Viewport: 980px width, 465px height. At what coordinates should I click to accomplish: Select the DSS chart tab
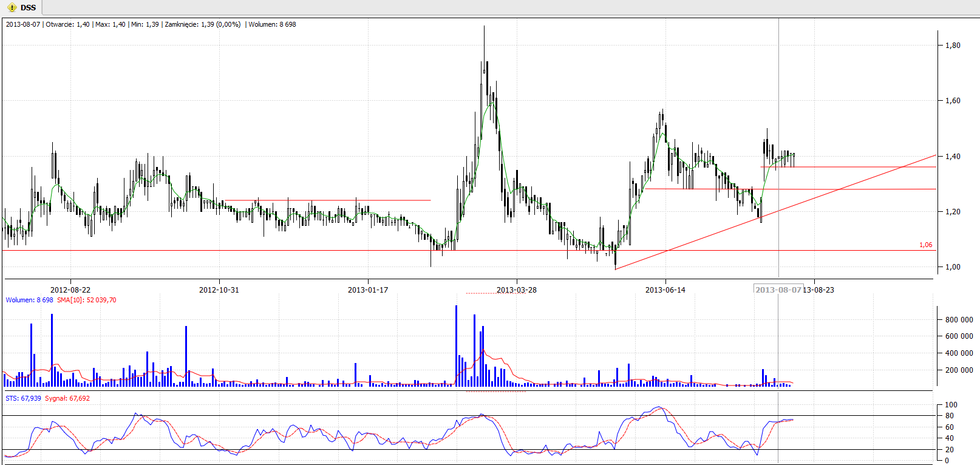(22, 7)
